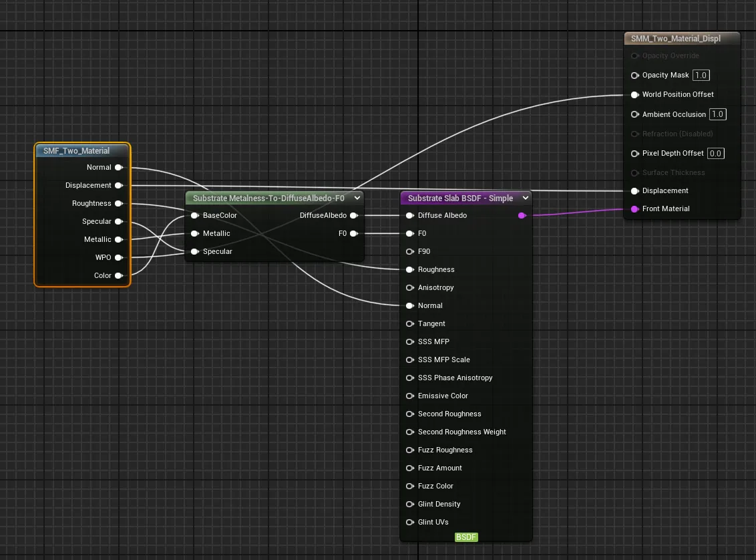Click the World Position Offset input pin
Image resolution: width=756 pixels, height=560 pixels.
click(635, 95)
